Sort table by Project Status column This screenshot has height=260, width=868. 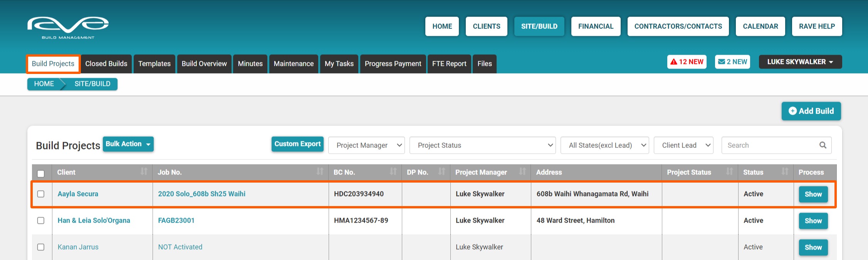[x=729, y=172]
